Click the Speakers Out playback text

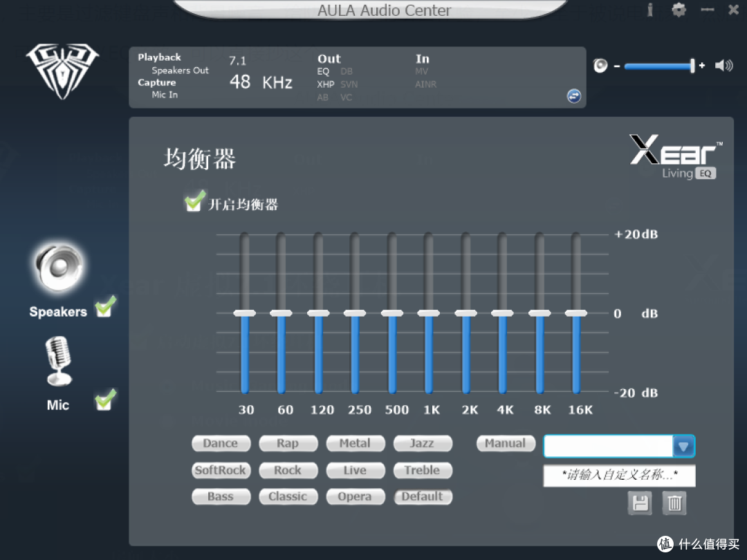[180, 71]
